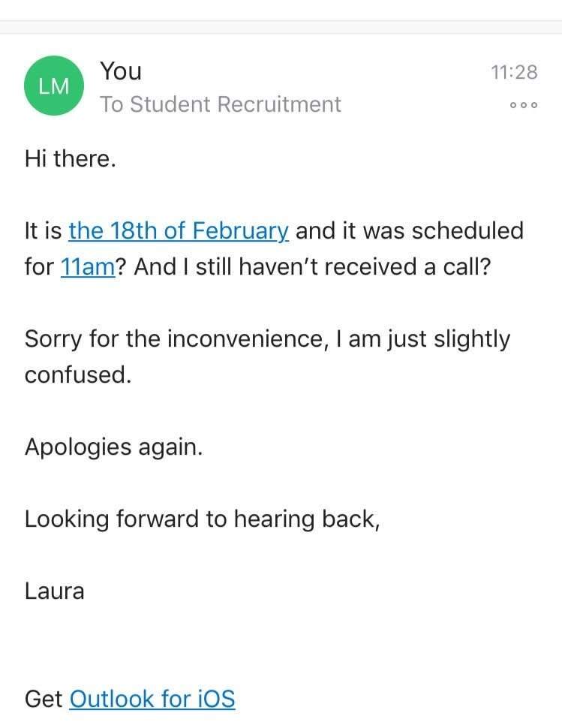562x728 pixels.
Task: Tap the "11am" time link
Action: [x=87, y=266]
